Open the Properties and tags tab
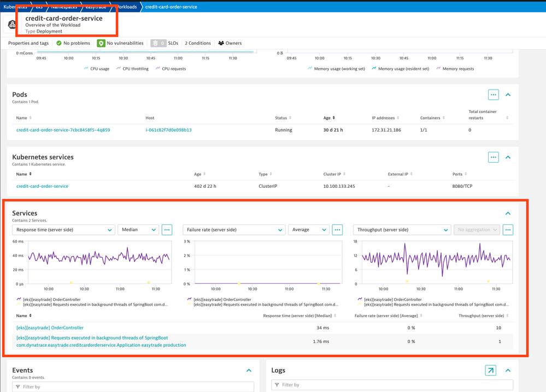Image resolution: width=546 pixels, height=392 pixels. pyautogui.click(x=28, y=43)
